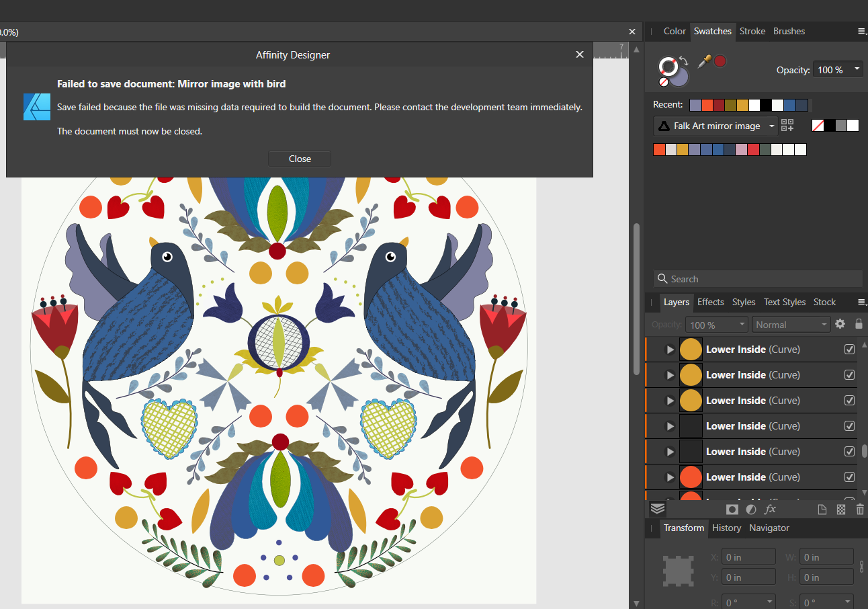868x609 pixels.
Task: Select the olive swatch in Recent row
Action: coord(730,105)
